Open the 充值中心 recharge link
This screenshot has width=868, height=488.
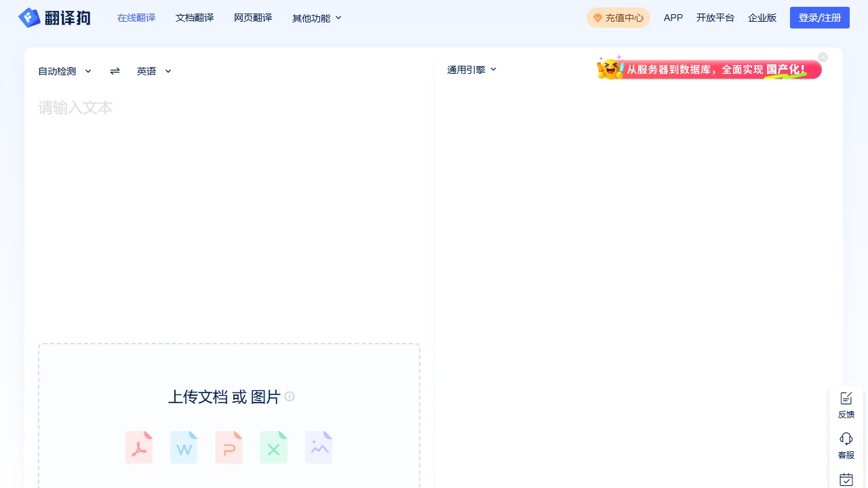point(618,18)
